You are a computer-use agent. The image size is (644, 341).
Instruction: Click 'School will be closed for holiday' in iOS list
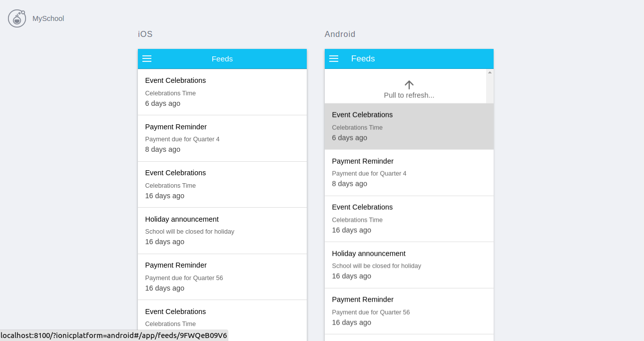click(190, 232)
